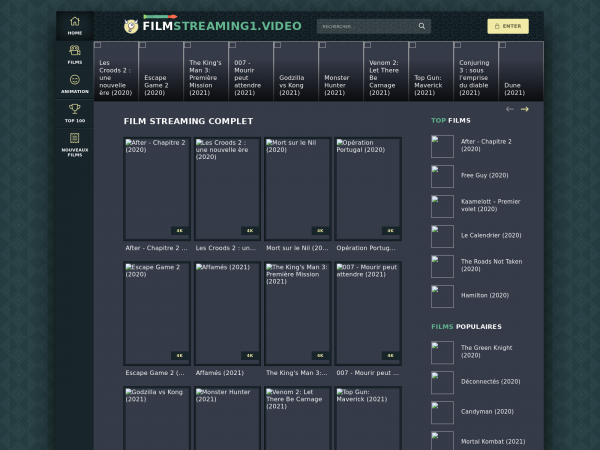The image size is (600, 450).
Task: Open the Mort sur le Nil poster
Action: pyautogui.click(x=297, y=188)
